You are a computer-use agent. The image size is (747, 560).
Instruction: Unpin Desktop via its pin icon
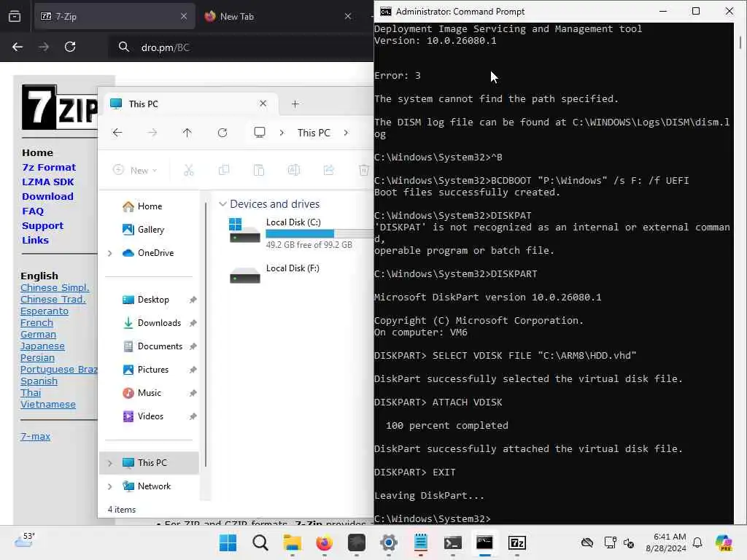(x=193, y=300)
